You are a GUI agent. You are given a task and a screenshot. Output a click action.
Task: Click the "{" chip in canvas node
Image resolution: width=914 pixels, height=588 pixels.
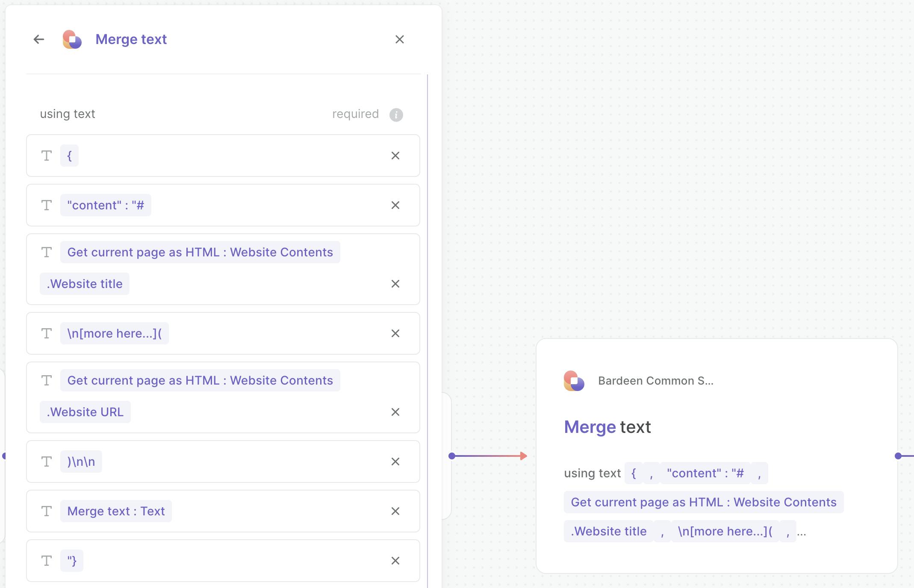click(x=634, y=473)
